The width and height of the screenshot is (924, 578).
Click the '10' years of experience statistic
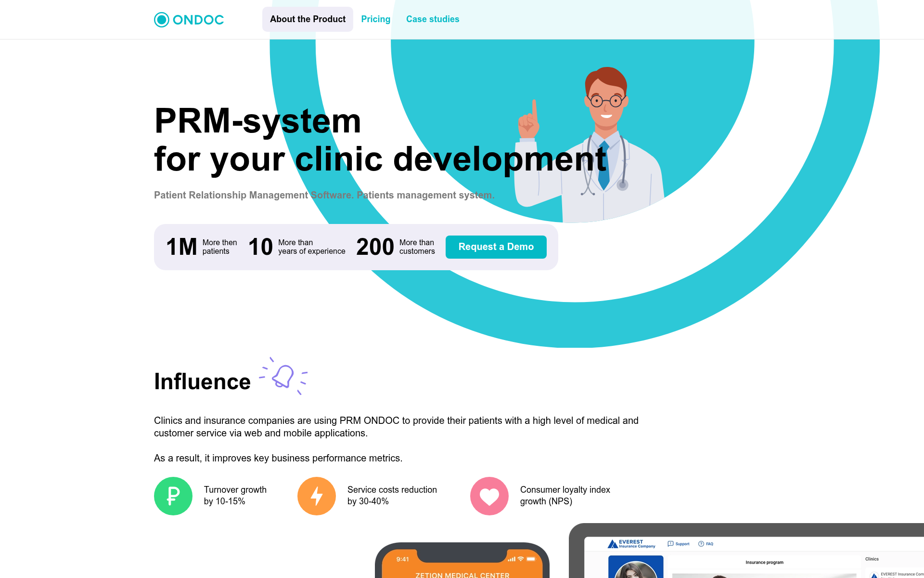[297, 247]
